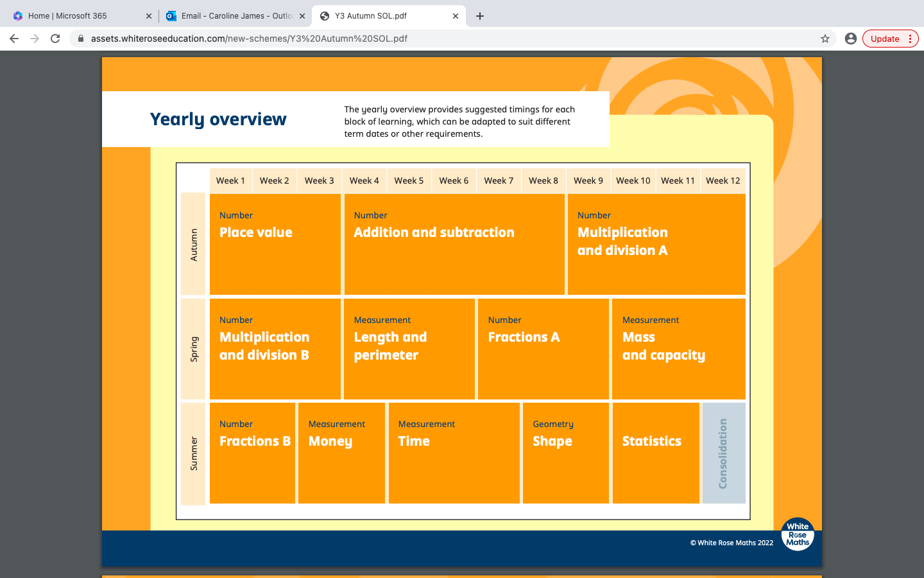Image resolution: width=924 pixels, height=578 pixels.
Task: Click the browser forward arrow
Action: coord(35,39)
